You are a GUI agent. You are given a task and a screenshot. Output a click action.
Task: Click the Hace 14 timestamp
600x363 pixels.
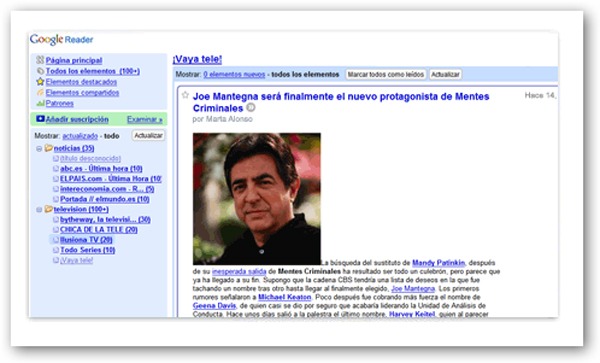540,95
